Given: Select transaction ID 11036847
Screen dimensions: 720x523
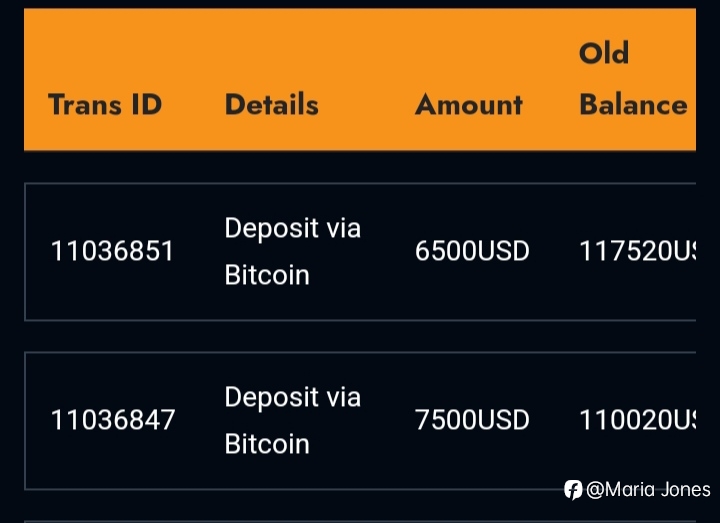Looking at the screenshot, I should click(112, 420).
